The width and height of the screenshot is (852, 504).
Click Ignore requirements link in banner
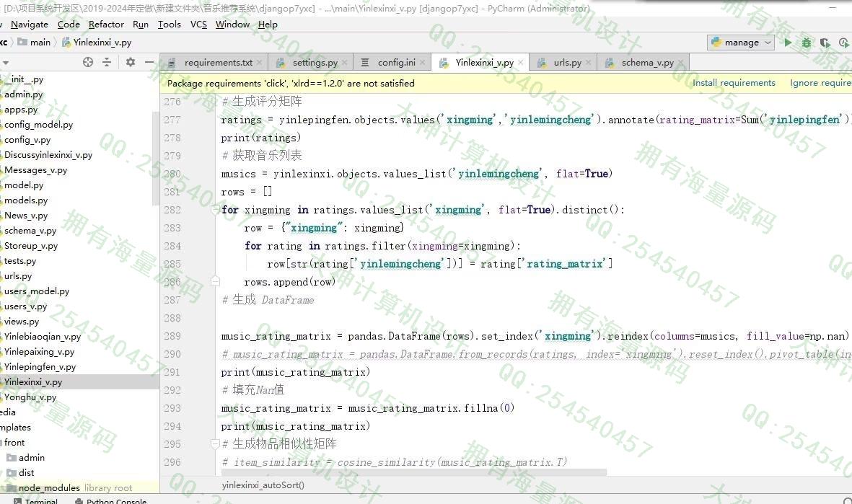(x=820, y=82)
